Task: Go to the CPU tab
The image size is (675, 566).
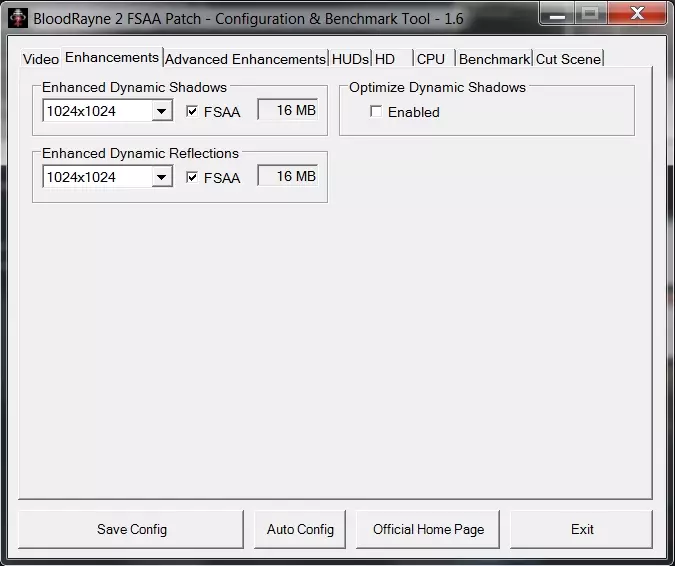Action: (x=434, y=59)
